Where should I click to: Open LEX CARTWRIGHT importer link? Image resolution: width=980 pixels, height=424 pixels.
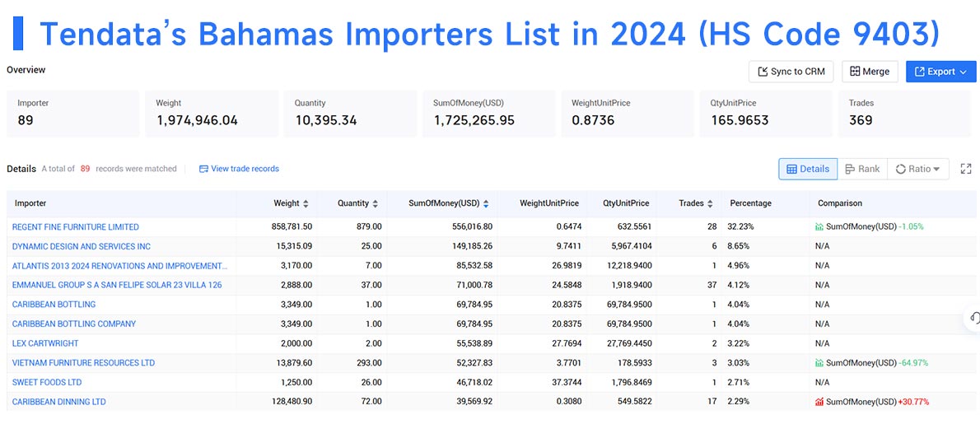pos(45,342)
